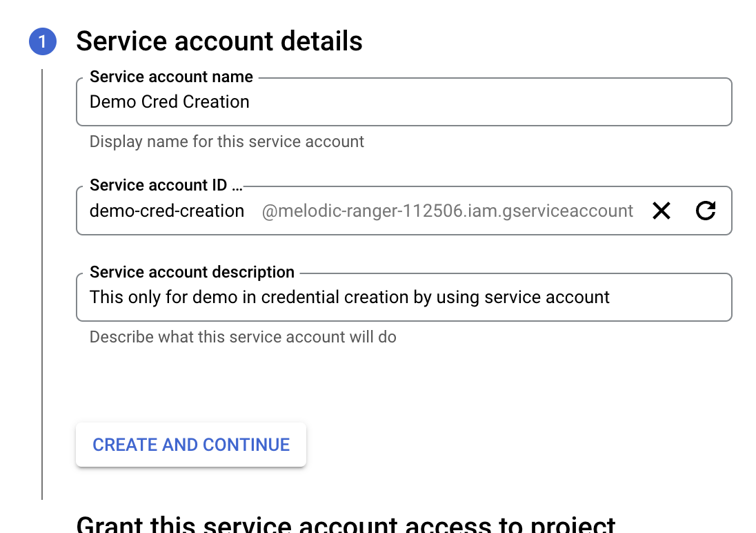This screenshot has width=756, height=533.
Task: Focus the Service account description field
Action: click(x=404, y=298)
